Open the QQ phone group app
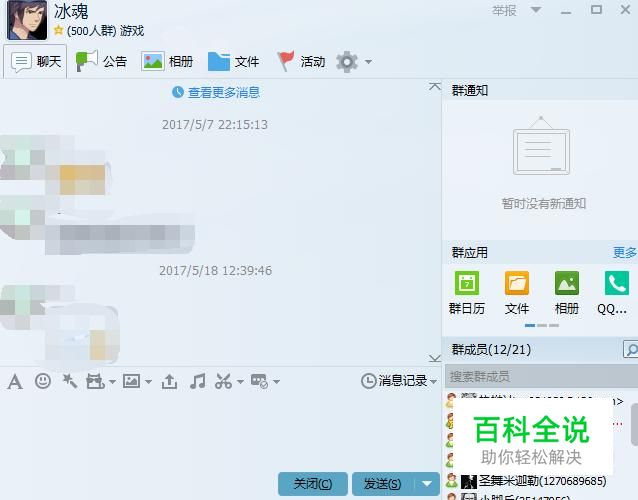 614,293
